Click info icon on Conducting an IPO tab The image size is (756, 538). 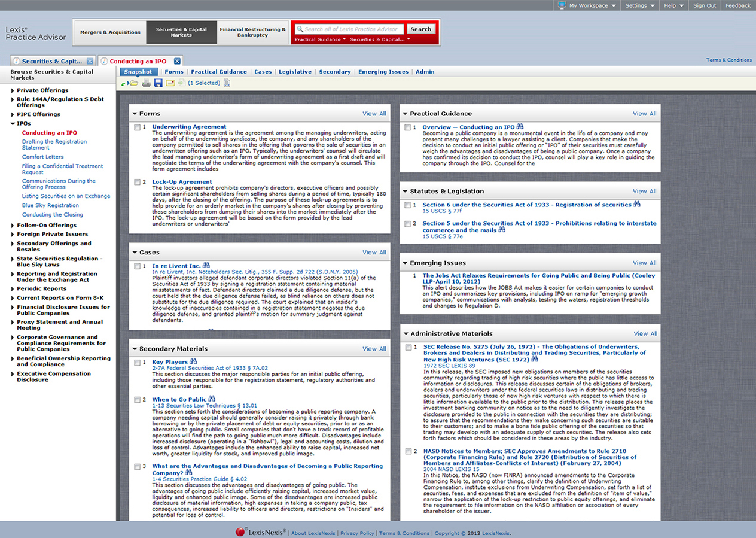coord(105,61)
